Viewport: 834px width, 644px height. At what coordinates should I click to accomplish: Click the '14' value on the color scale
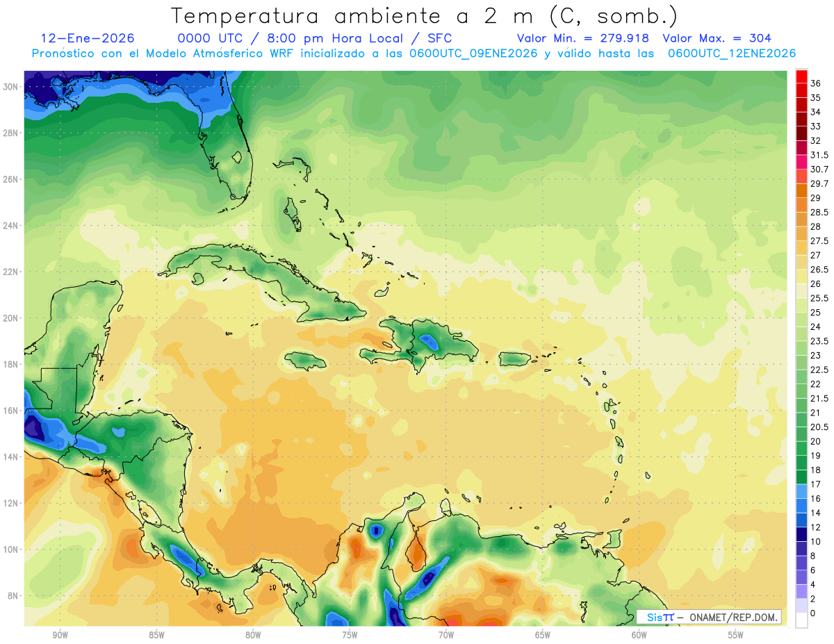[x=815, y=513]
